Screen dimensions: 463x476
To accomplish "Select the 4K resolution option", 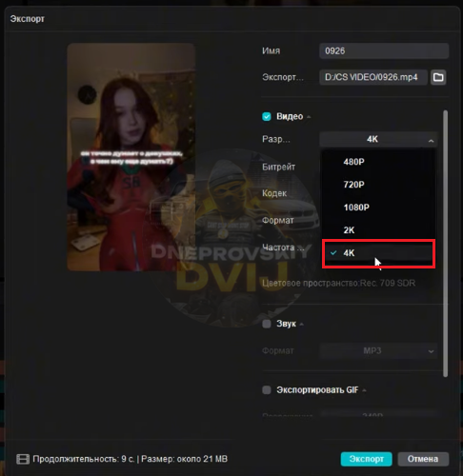I will (x=378, y=253).
